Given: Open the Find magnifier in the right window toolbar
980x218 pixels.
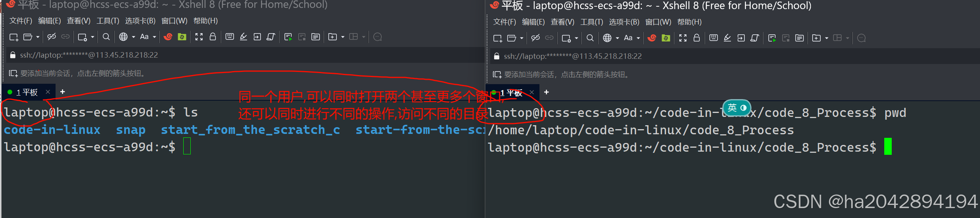Looking at the screenshot, I should (590, 38).
